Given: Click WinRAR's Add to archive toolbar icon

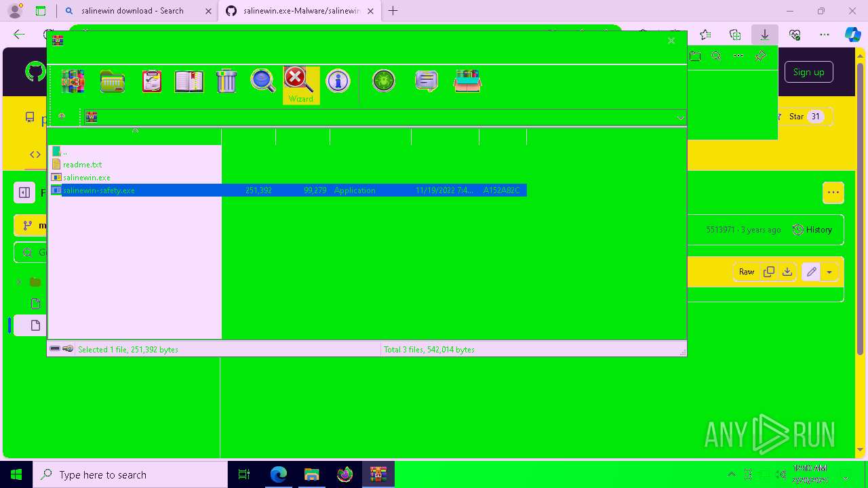Looking at the screenshot, I should click(73, 81).
